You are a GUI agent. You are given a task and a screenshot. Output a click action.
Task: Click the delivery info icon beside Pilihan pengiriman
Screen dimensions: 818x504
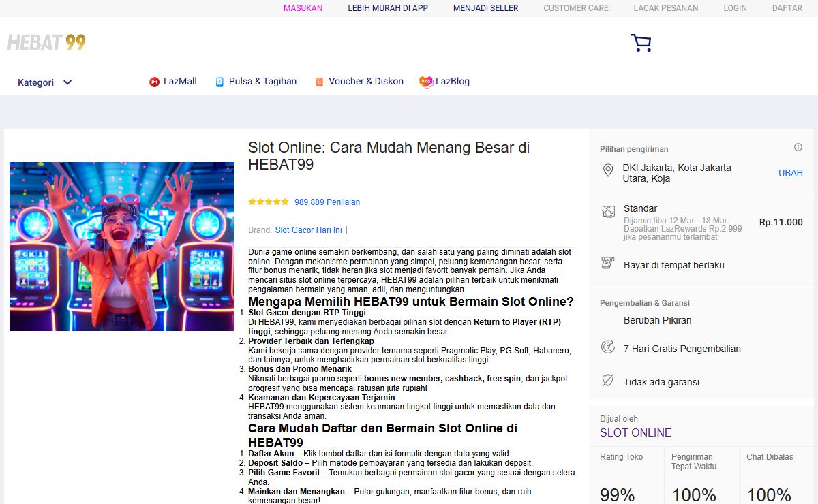(798, 148)
